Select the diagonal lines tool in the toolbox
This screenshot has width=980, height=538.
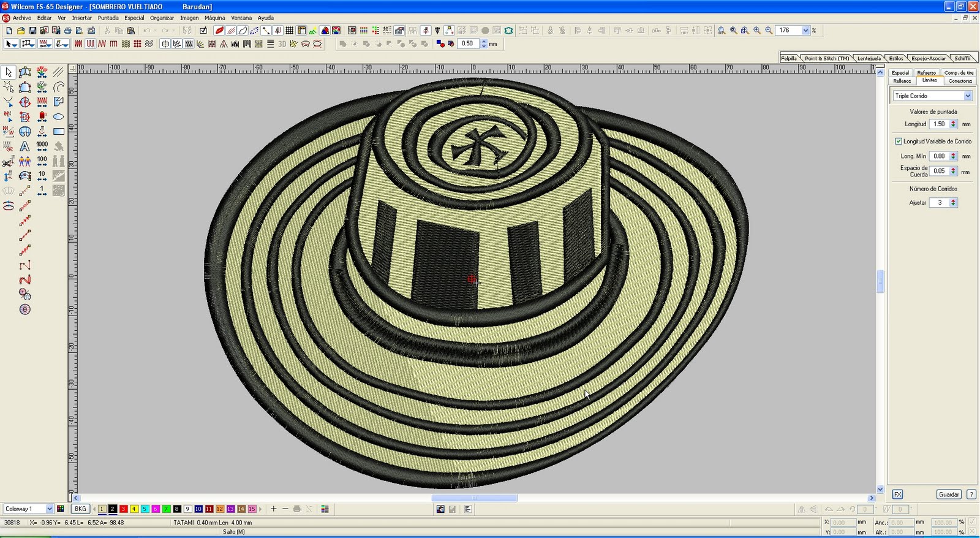coord(59,72)
